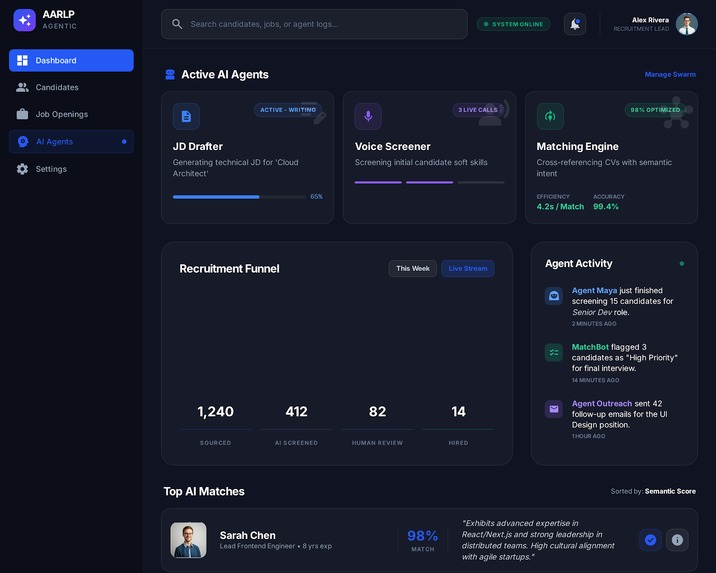Open the Semantic Score sort option
The height and width of the screenshot is (573, 716).
(670, 491)
